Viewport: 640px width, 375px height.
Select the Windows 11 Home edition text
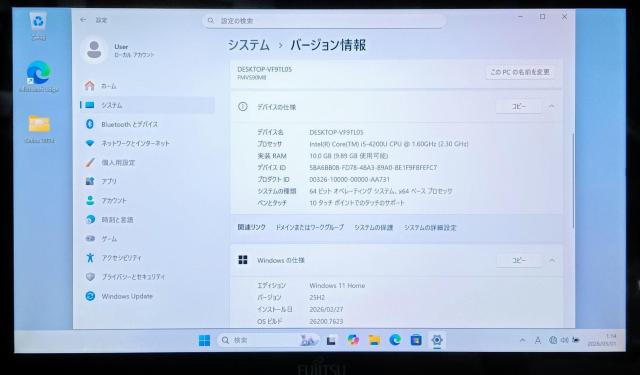337,285
